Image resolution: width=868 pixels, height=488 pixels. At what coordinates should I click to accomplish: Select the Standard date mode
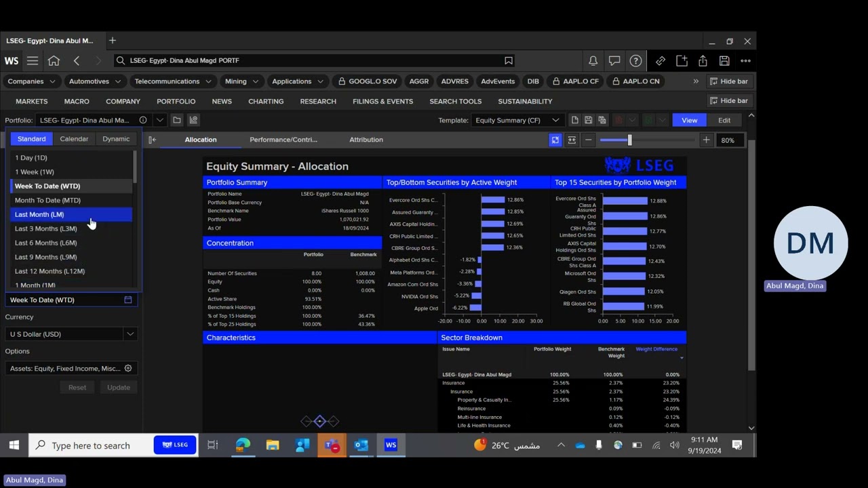click(x=32, y=139)
